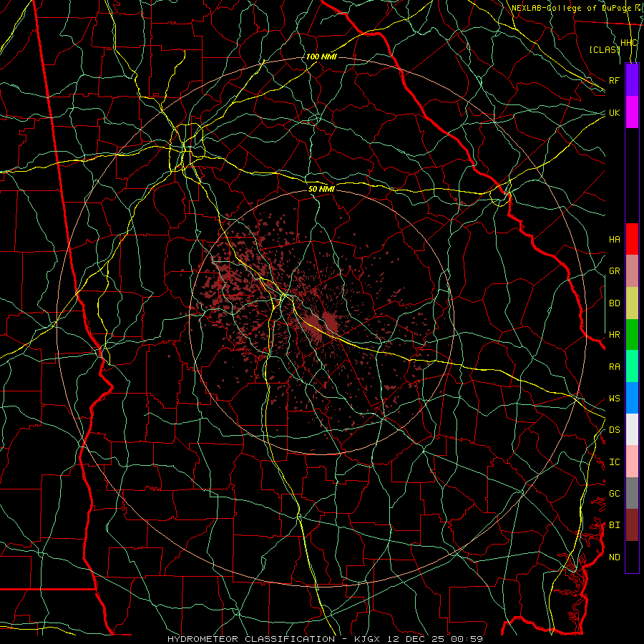The image size is (644, 644).
Task: Click the "GR" legend label
Action: 615,271
